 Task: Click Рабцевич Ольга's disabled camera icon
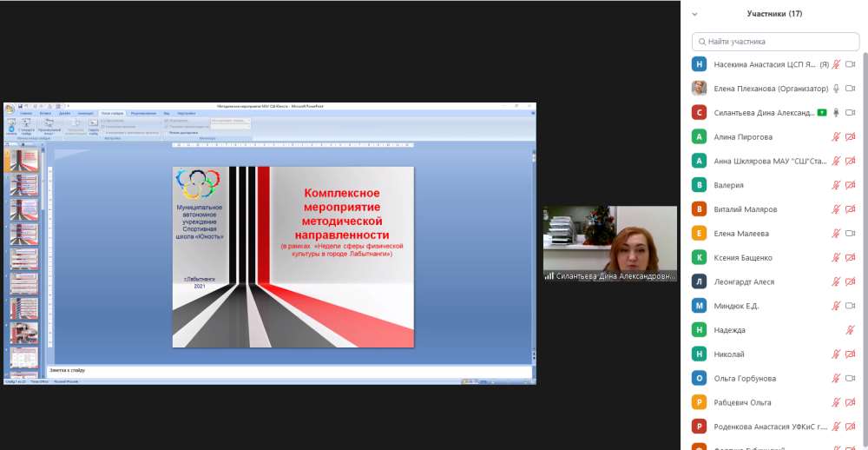[x=851, y=402]
